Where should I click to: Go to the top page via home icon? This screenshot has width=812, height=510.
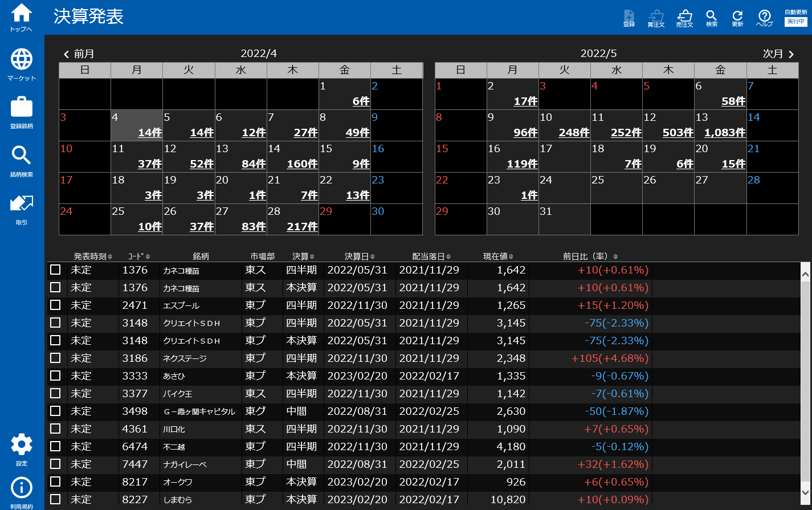tap(22, 17)
